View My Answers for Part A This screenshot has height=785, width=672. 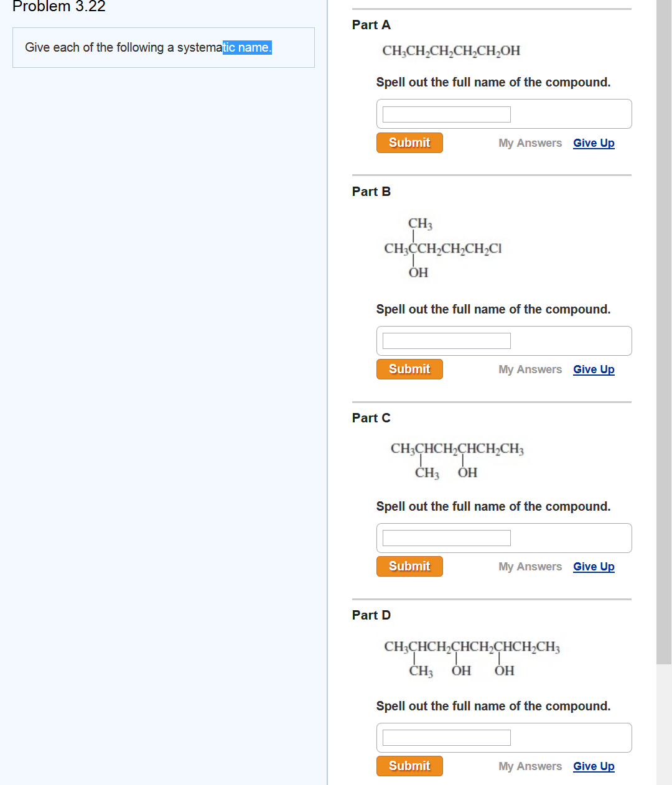coord(530,142)
